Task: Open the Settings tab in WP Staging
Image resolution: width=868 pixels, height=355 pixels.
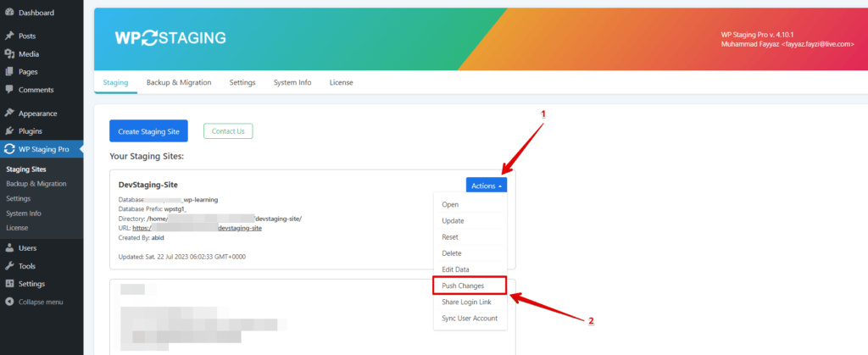Action: pyautogui.click(x=242, y=82)
